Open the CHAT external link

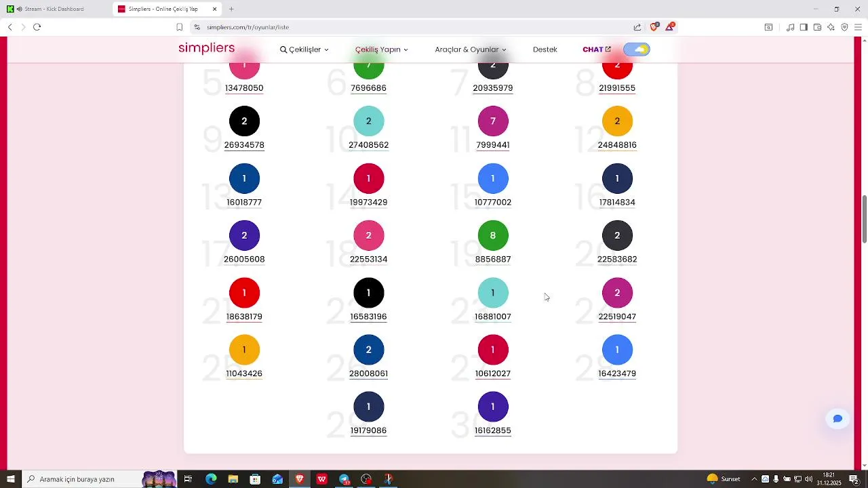point(597,49)
